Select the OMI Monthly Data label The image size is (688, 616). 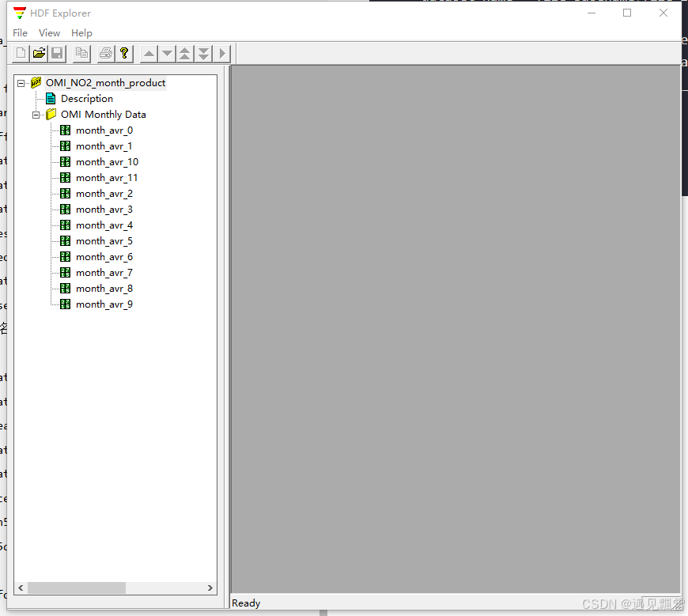(104, 115)
